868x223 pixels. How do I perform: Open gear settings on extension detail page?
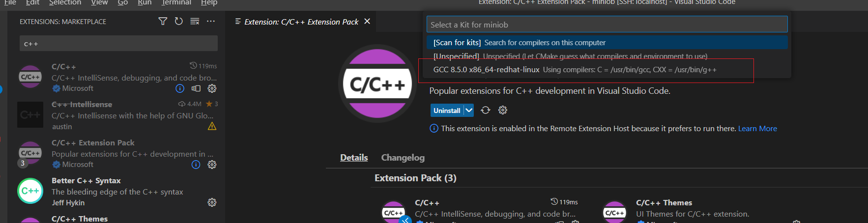tap(503, 110)
